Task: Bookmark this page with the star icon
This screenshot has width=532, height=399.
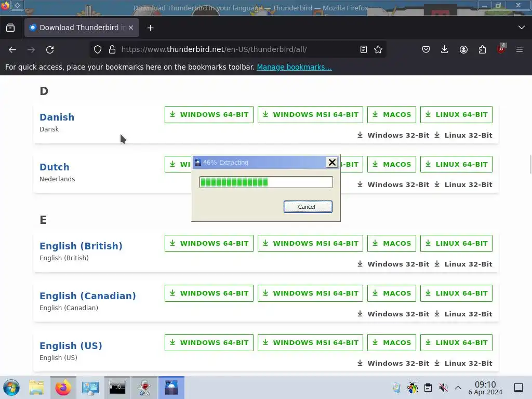Action: point(378,49)
